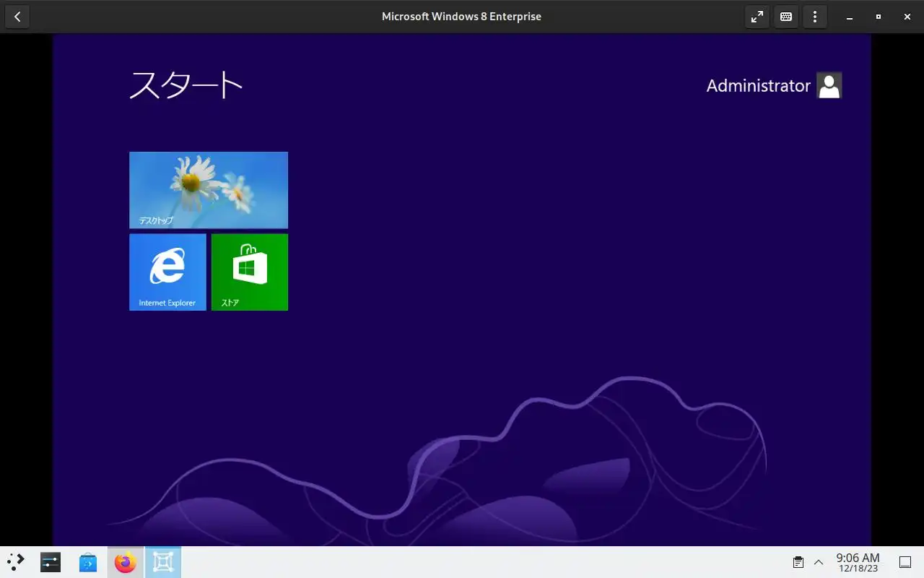Viewport: 924px width, 578px height.
Task: Click the Administrator user avatar icon
Action: point(829,85)
